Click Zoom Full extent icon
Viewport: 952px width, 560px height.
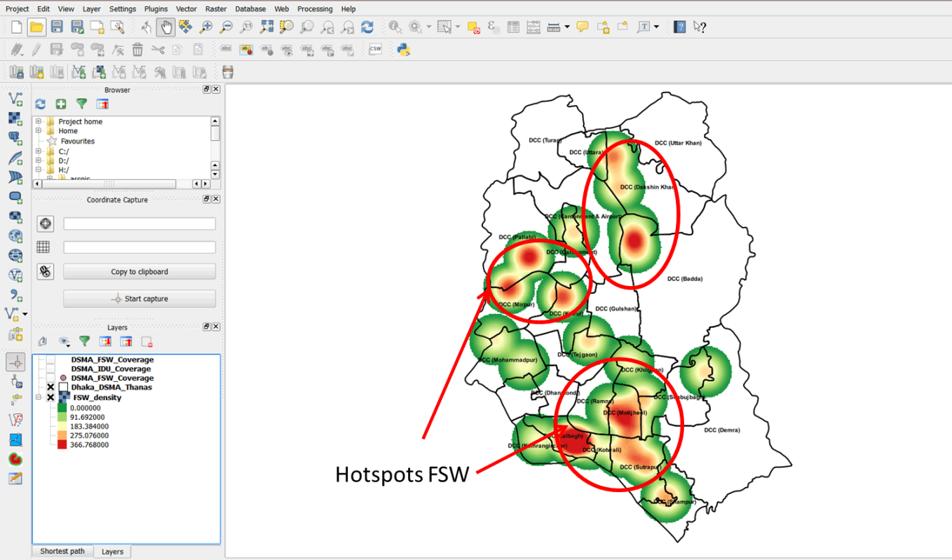click(266, 27)
